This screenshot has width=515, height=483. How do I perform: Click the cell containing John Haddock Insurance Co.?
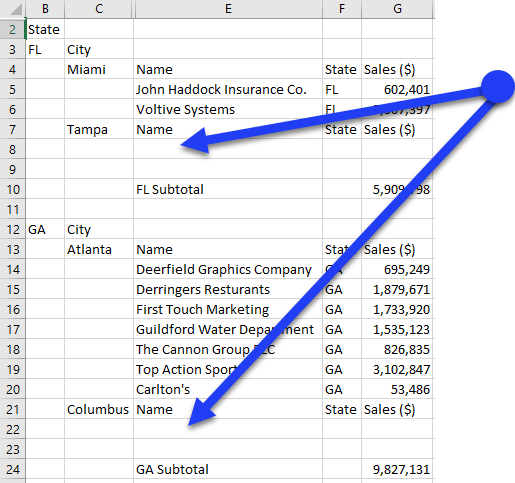228,89
